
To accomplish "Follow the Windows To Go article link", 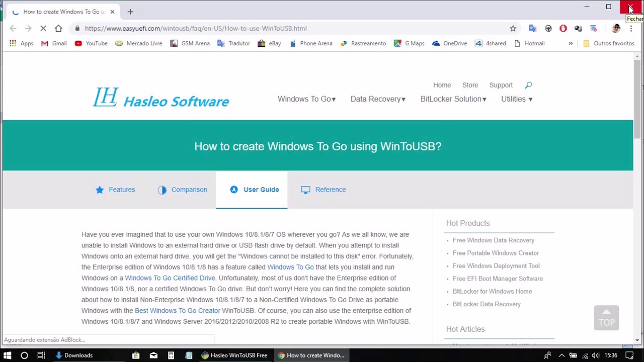I will [290, 267].
